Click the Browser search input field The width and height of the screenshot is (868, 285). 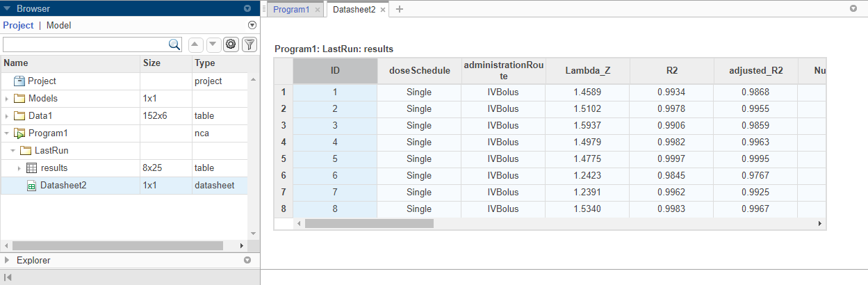pyautogui.click(x=85, y=44)
